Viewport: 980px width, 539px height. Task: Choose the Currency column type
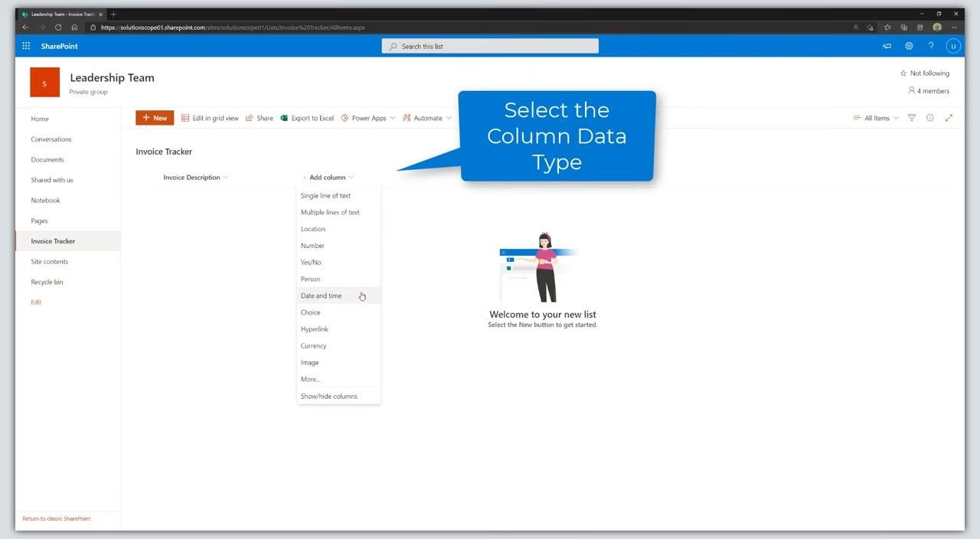click(x=338, y=346)
